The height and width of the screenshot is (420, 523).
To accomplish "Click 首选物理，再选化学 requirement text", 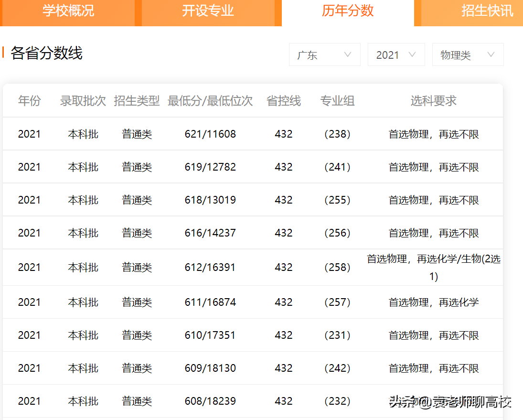I will [433, 302].
